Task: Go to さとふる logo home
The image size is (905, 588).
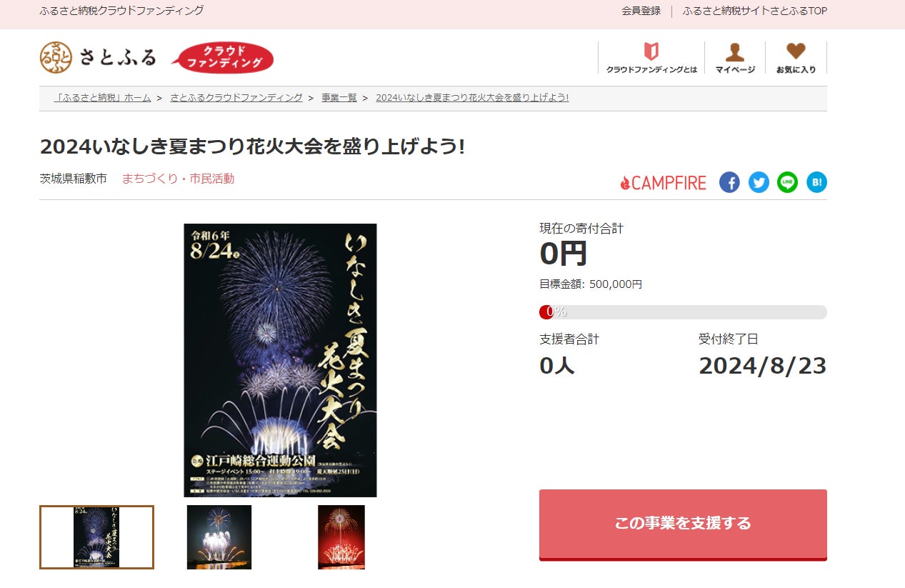Action: tap(98, 57)
